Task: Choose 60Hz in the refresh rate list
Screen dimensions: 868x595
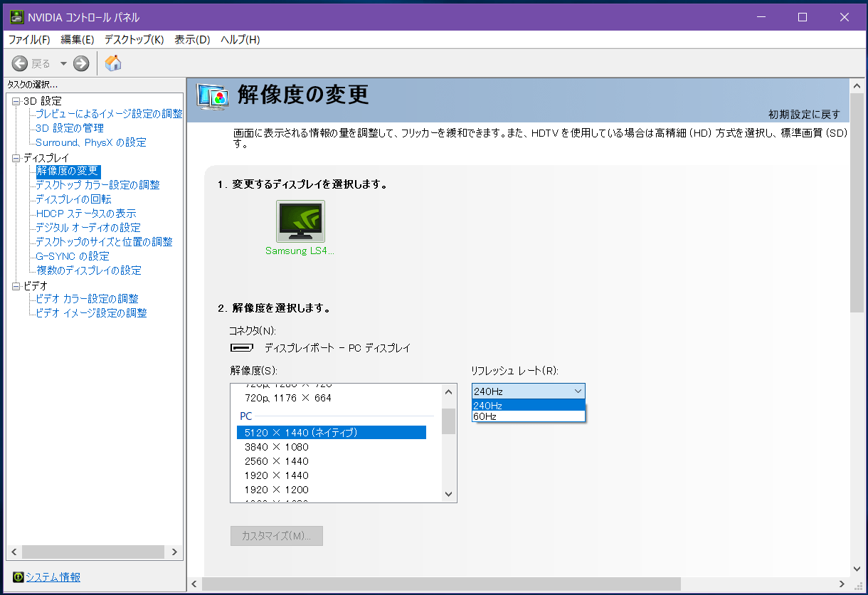Action: click(528, 416)
